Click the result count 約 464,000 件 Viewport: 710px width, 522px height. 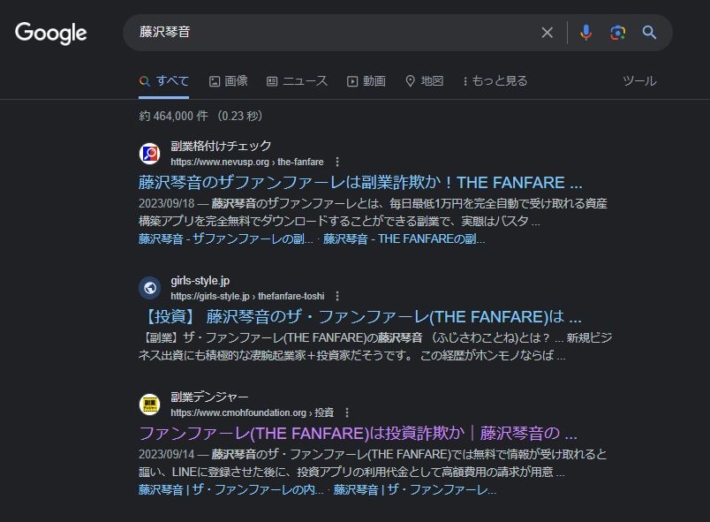[x=173, y=116]
